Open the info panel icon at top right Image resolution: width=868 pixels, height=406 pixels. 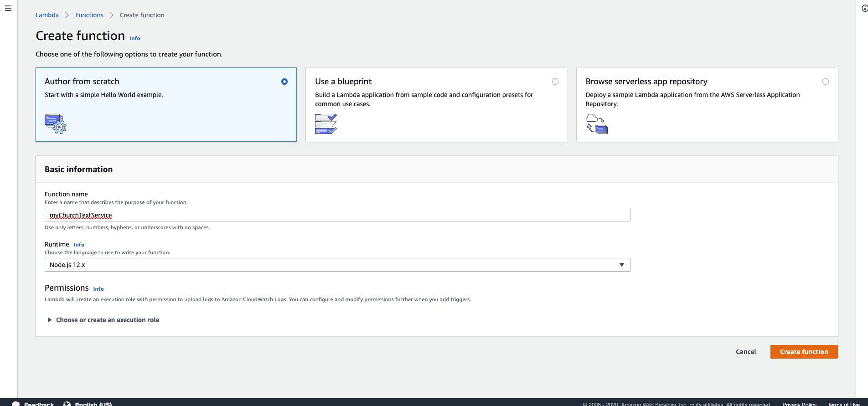tap(864, 8)
